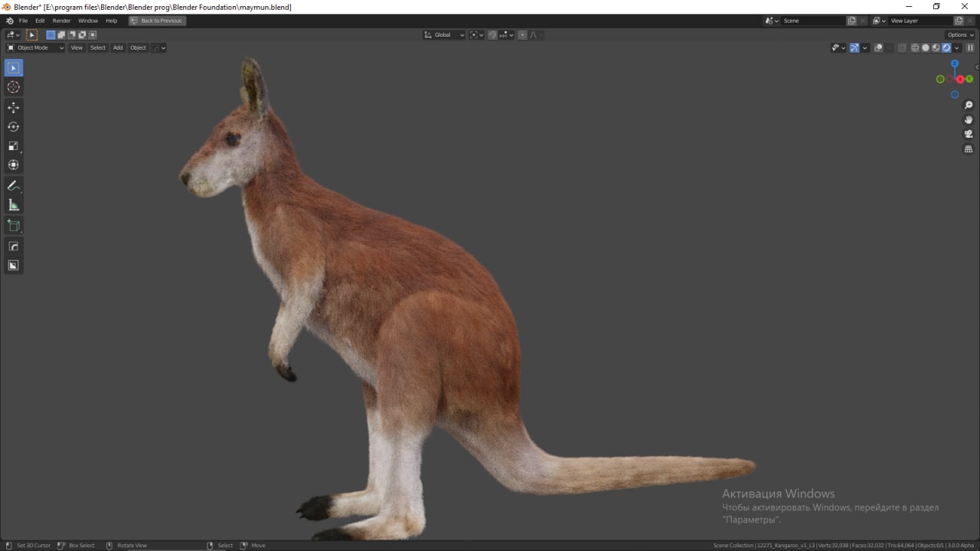Click the Back to Previous button
Image resolution: width=980 pixels, height=551 pixels.
coord(158,21)
